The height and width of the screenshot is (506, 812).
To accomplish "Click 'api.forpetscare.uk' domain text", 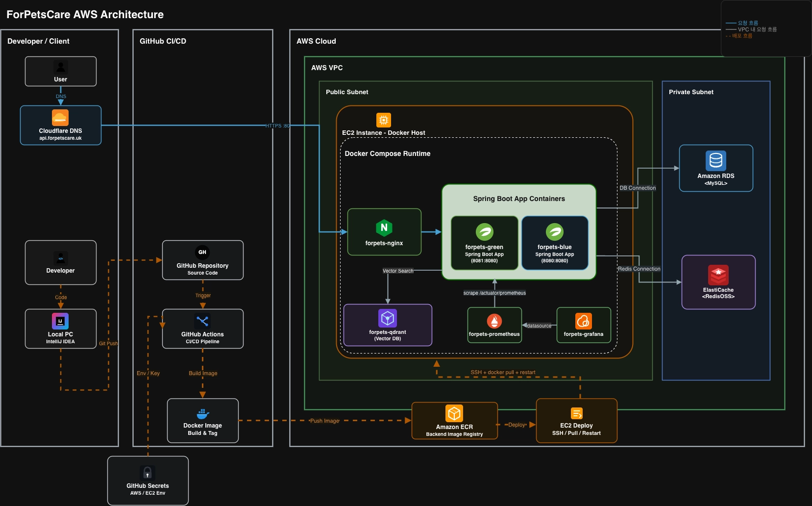I will [x=61, y=138].
